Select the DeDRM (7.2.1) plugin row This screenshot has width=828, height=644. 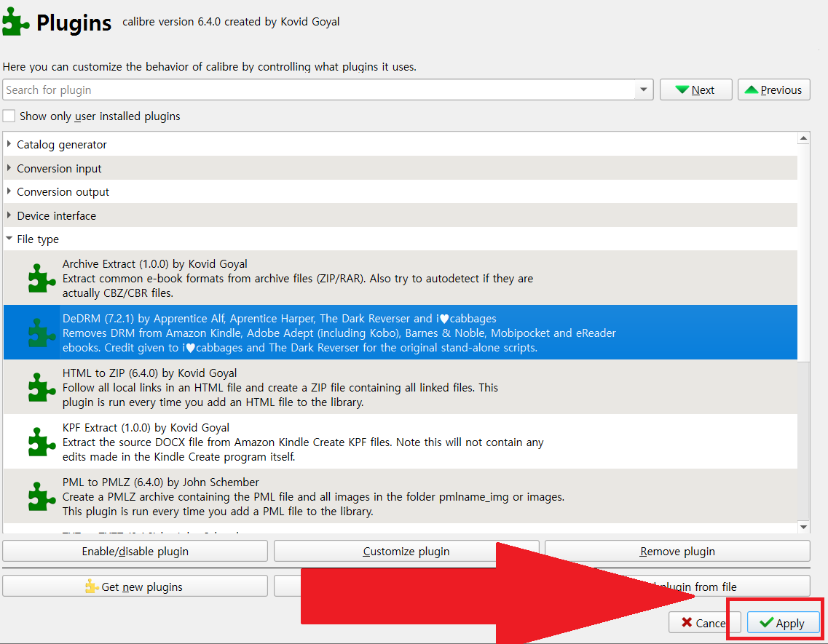point(401,333)
